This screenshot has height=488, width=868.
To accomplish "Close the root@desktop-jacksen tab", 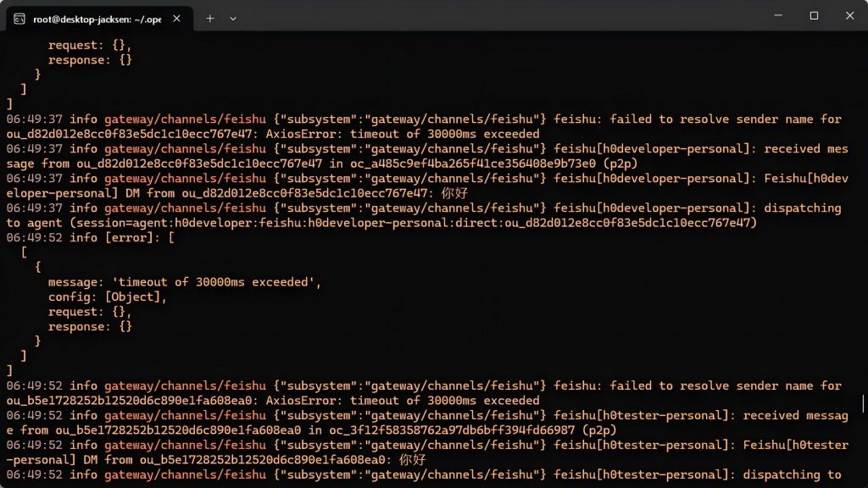I will pos(178,18).
